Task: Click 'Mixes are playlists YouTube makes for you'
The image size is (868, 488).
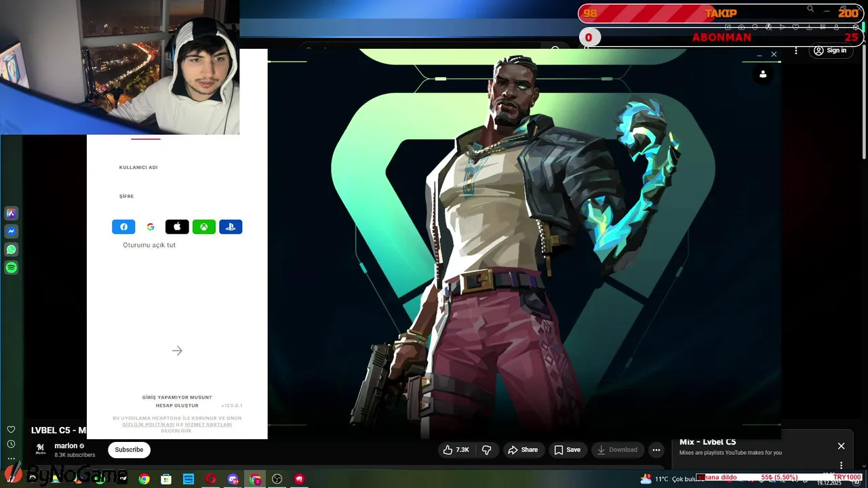Action: 730,453
